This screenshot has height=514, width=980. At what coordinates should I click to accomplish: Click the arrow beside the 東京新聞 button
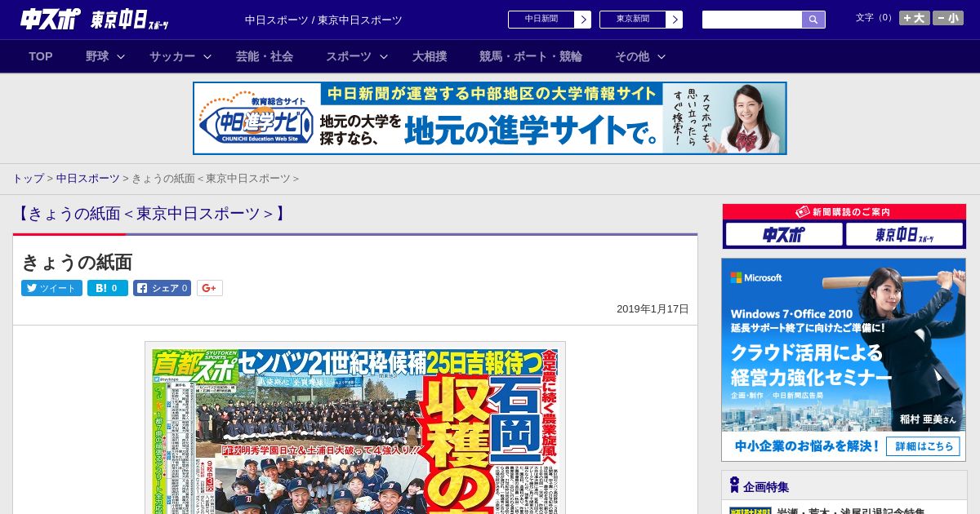click(674, 20)
